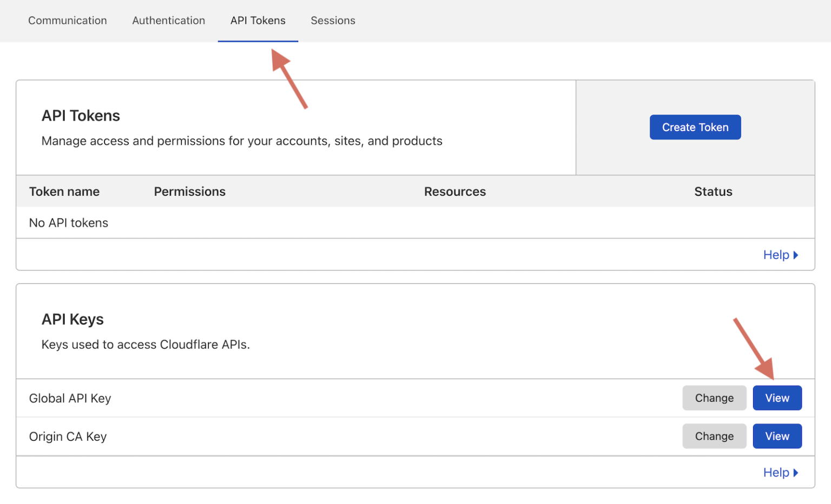Open Help for API Tokens section
This screenshot has width=831, height=504.
(776, 255)
